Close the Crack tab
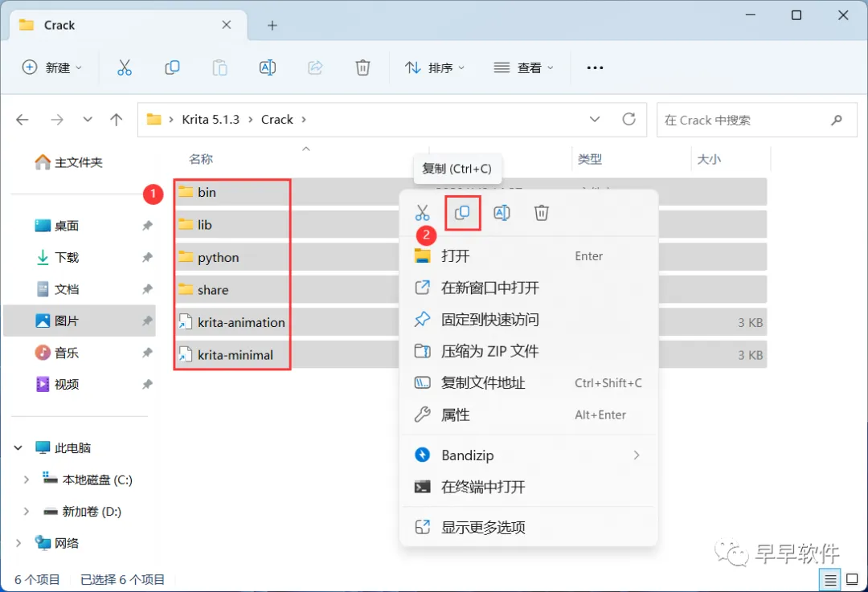Viewport: 868px width, 592px height. (227, 25)
